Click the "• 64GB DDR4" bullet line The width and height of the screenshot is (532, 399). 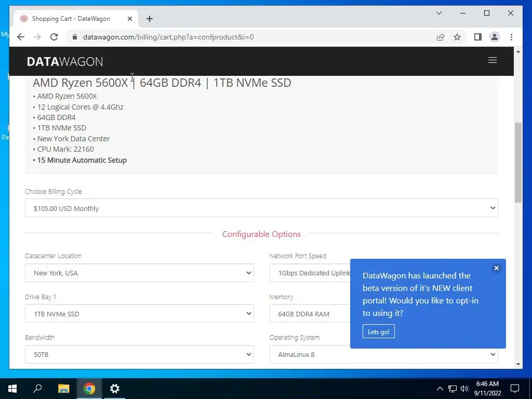click(54, 117)
